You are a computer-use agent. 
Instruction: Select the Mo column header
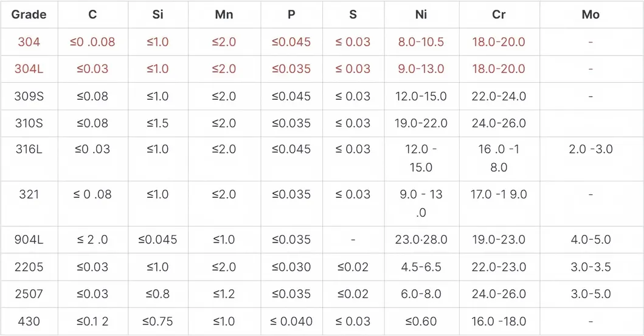(590, 15)
